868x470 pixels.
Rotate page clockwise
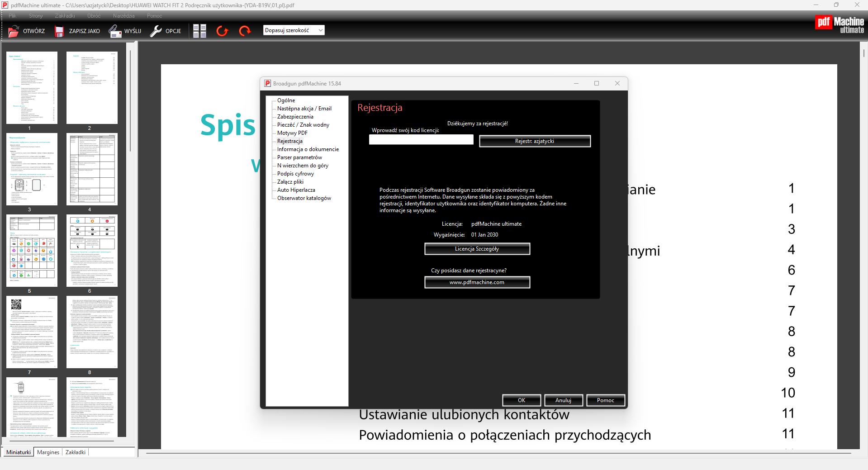point(245,31)
